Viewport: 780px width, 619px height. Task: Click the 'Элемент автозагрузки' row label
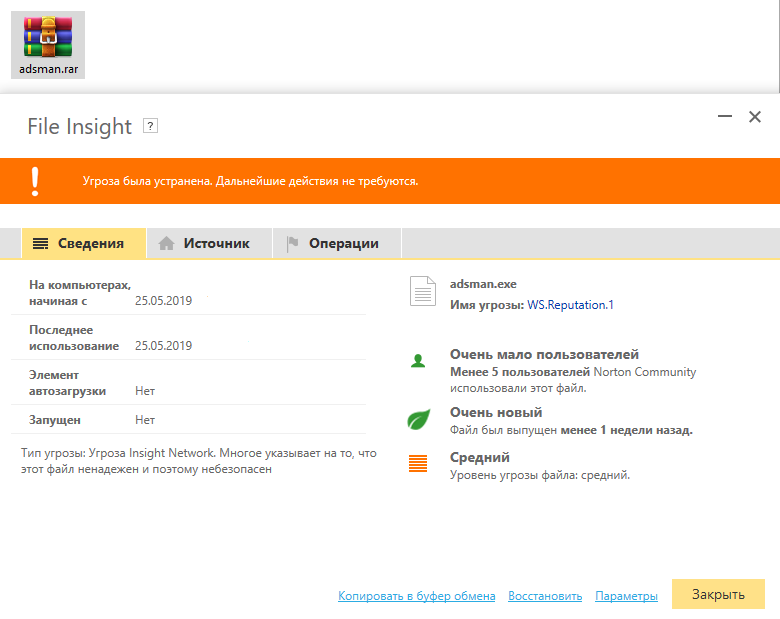(67, 383)
